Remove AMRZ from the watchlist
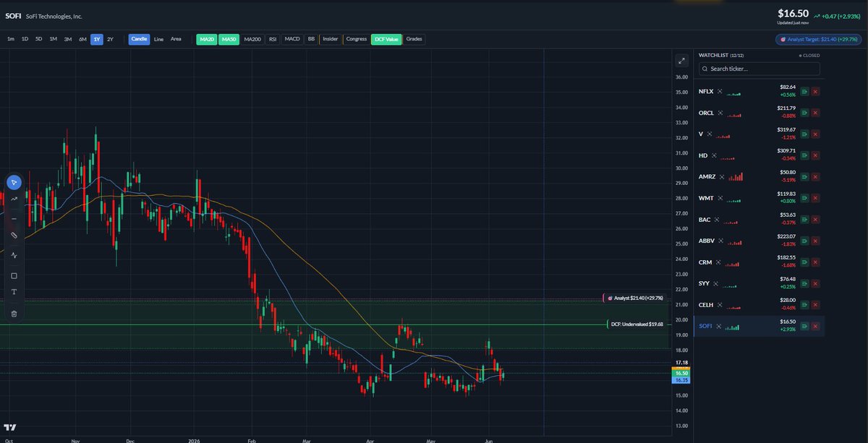 (815, 177)
